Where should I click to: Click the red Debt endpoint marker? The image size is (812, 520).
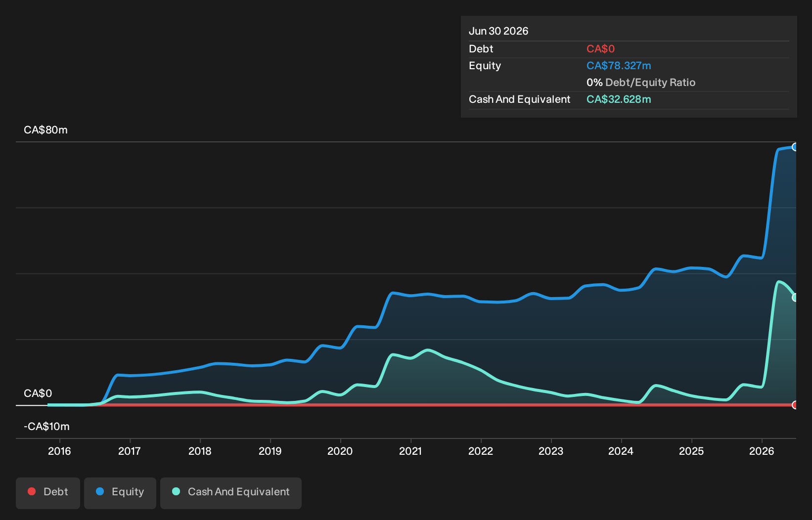point(795,405)
